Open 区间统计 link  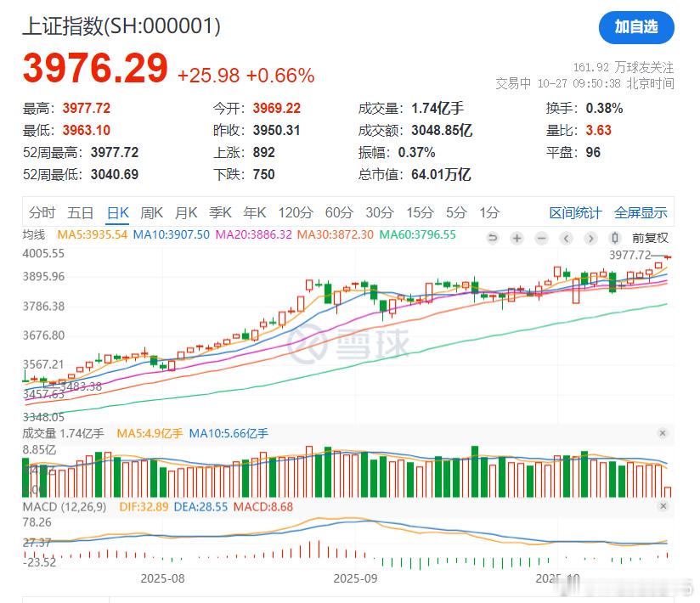(x=575, y=213)
